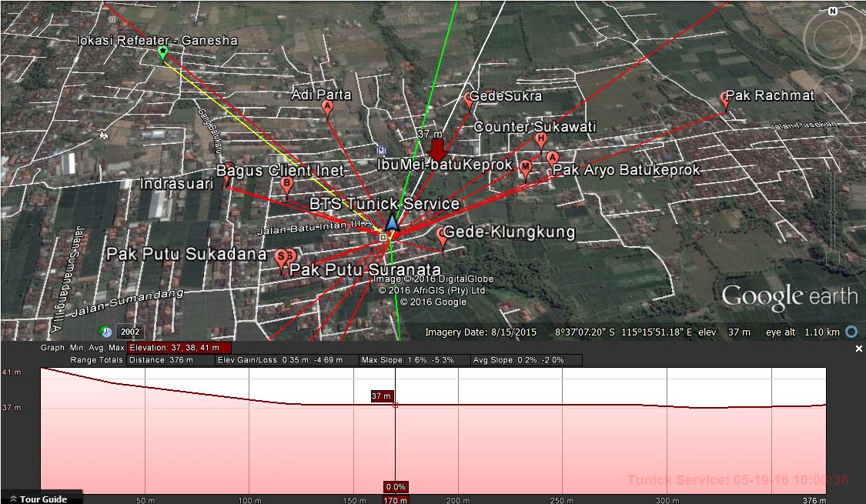Click the 2002 historical imagery button
This screenshot has height=504, width=866.
click(x=130, y=332)
